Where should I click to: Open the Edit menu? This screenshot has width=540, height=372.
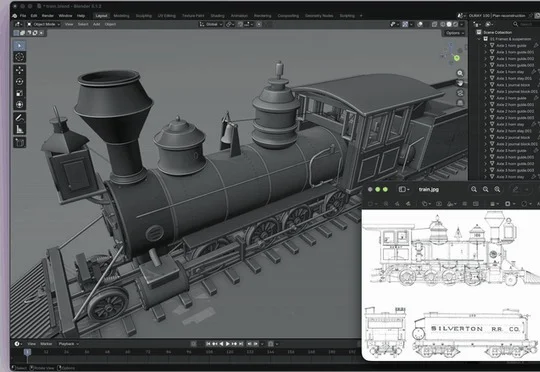[34, 16]
